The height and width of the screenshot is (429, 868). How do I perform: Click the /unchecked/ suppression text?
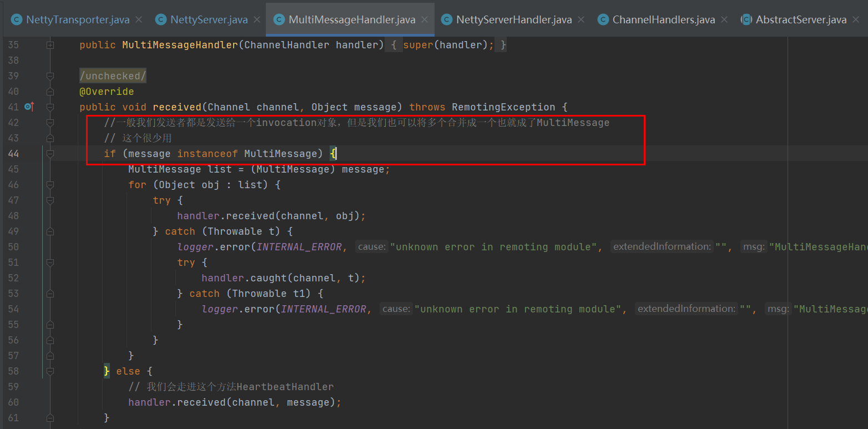click(x=113, y=76)
